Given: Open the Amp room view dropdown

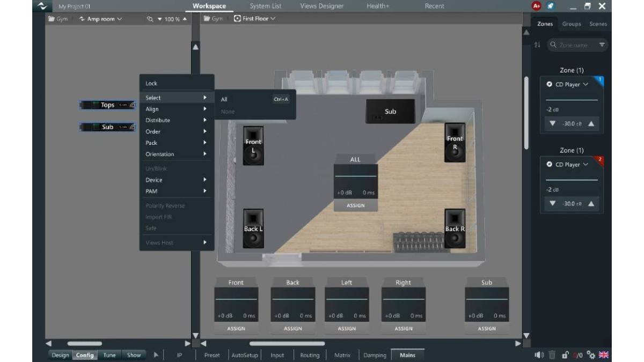Looking at the screenshot, I should pyautogui.click(x=100, y=19).
